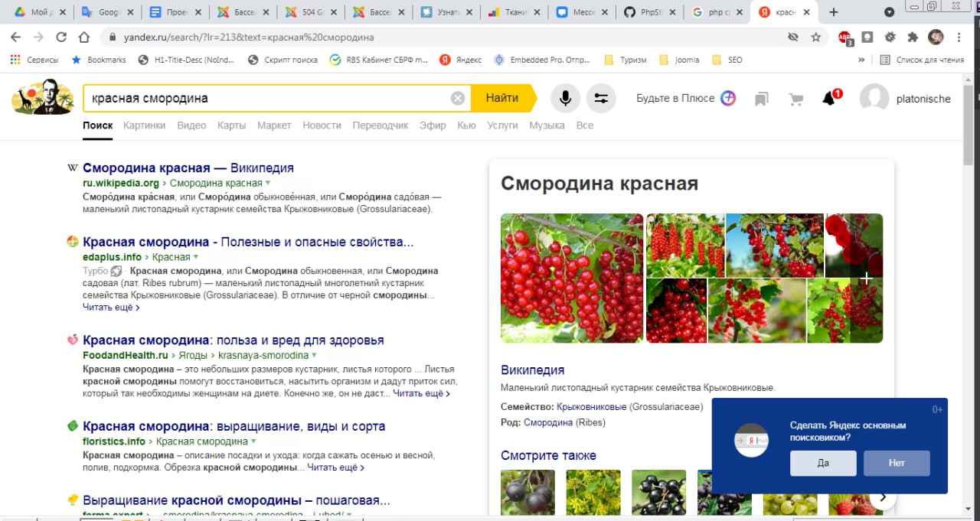Open a new browser tab
This screenshot has width=980, height=521.
coord(834,12)
